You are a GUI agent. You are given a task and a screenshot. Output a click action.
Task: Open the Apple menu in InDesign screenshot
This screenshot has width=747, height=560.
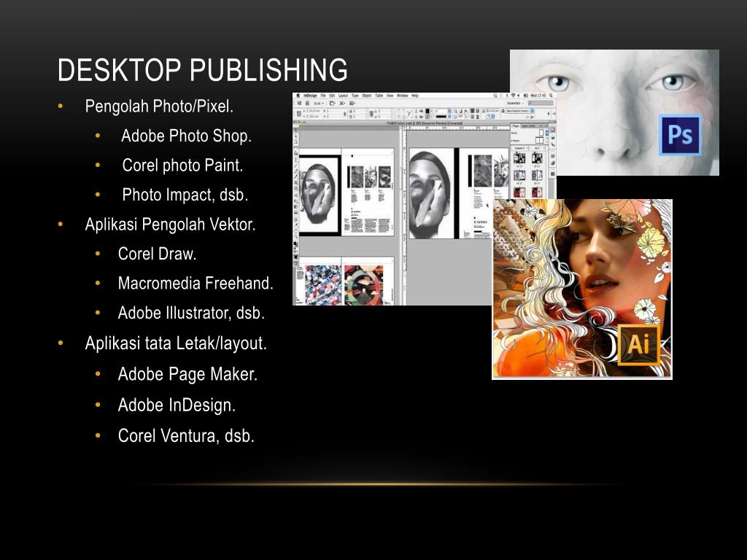coord(298,96)
